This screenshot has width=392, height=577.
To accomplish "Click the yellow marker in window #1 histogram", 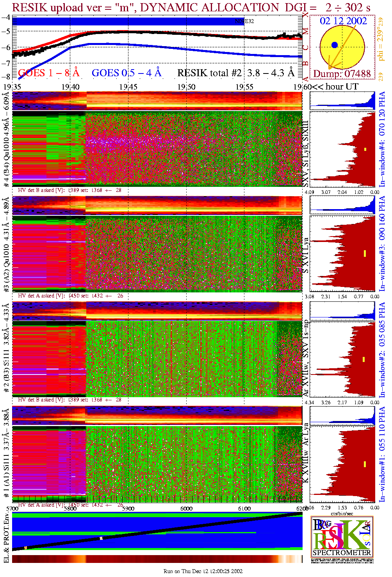I will click(365, 464).
